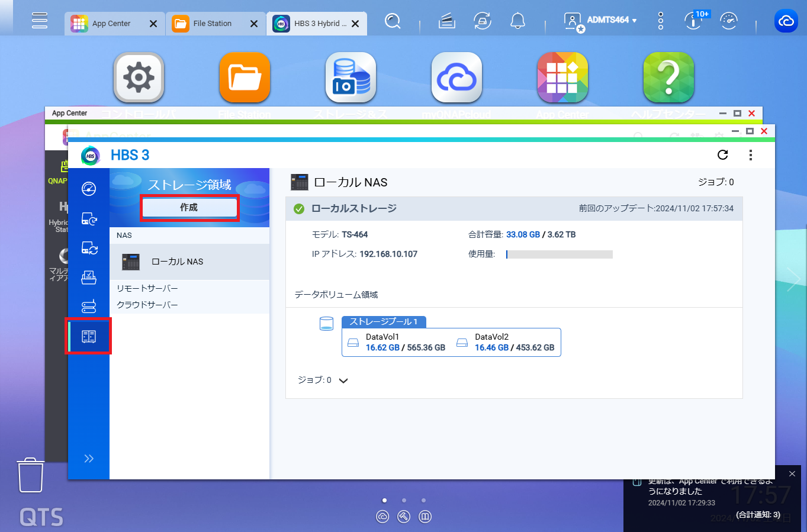Screen dimensions: 807x532
Task: Open myQNAPcloud desktop cloud icon
Action: (456, 78)
